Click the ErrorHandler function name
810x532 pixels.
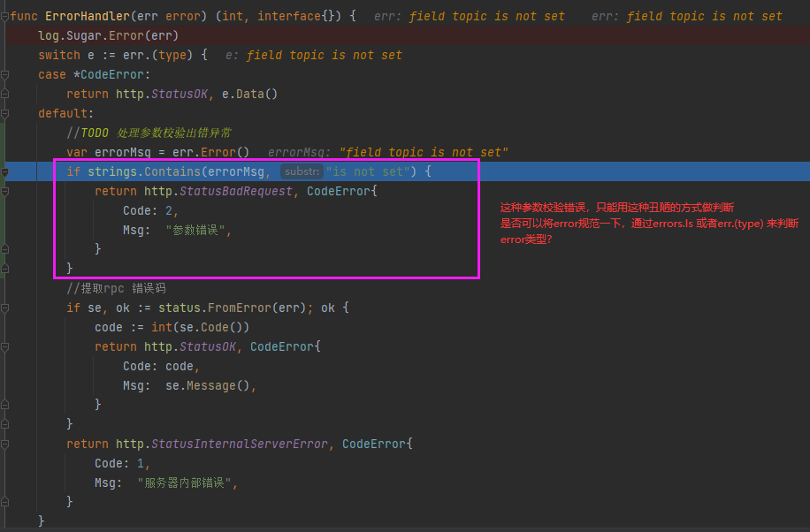88,17
